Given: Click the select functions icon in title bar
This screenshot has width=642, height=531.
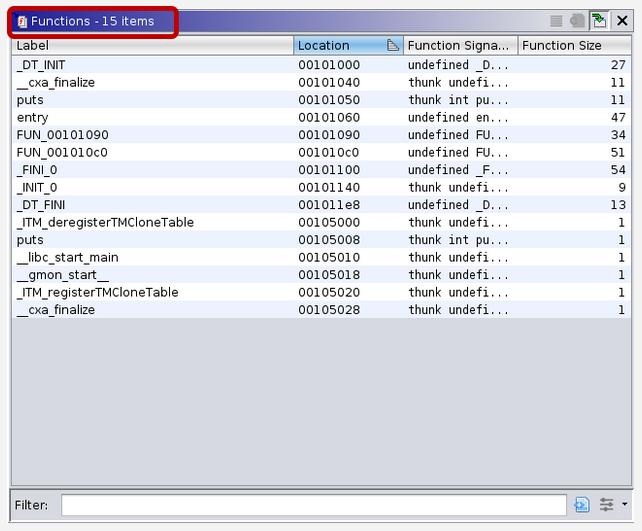Looking at the screenshot, I should 557,20.
